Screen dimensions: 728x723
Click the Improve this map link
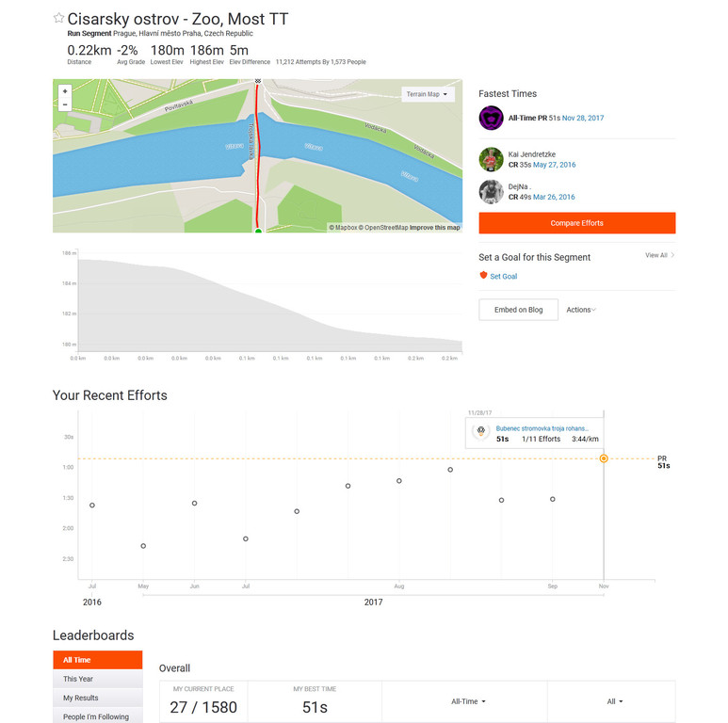tap(435, 227)
